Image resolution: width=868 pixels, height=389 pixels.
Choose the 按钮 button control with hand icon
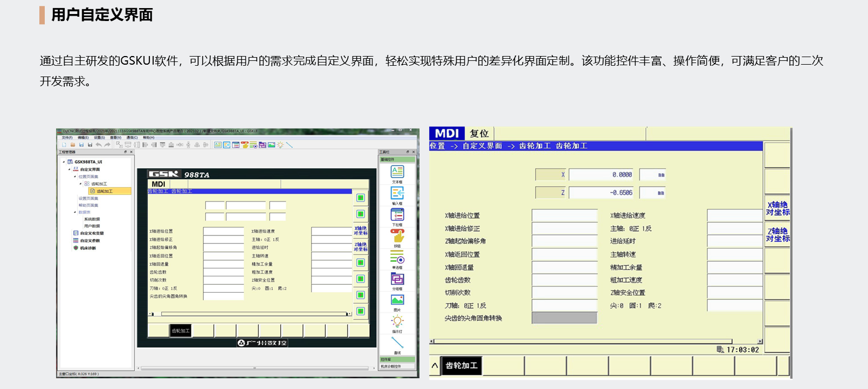[397, 236]
